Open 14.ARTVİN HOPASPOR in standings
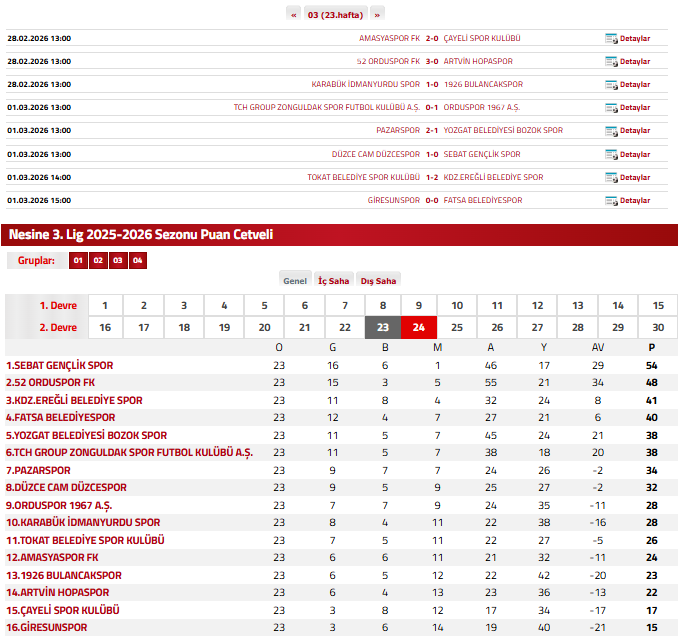The height and width of the screenshot is (637, 678). click(x=58, y=592)
